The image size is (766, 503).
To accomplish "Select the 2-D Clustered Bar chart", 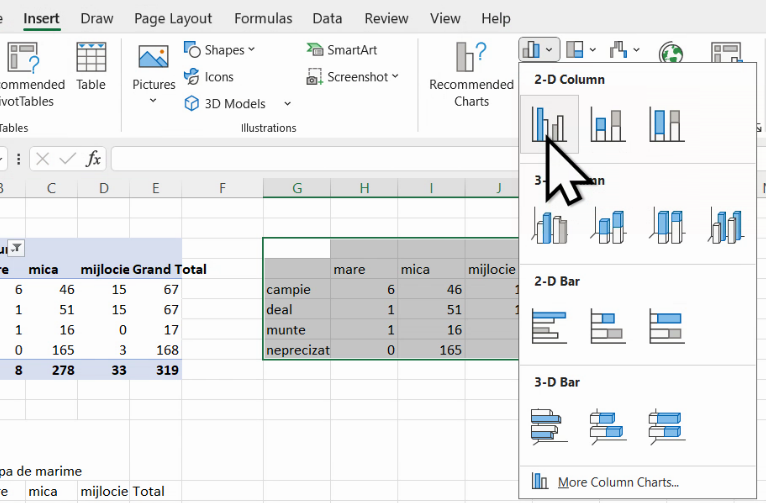I will [x=548, y=326].
